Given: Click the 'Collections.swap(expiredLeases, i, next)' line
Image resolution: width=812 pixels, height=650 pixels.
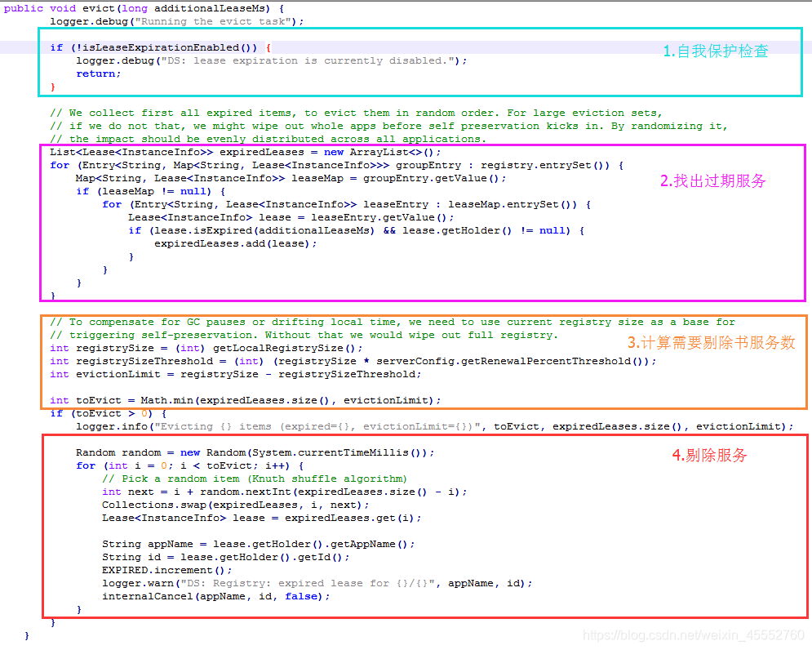Looking at the screenshot, I should [x=236, y=505].
